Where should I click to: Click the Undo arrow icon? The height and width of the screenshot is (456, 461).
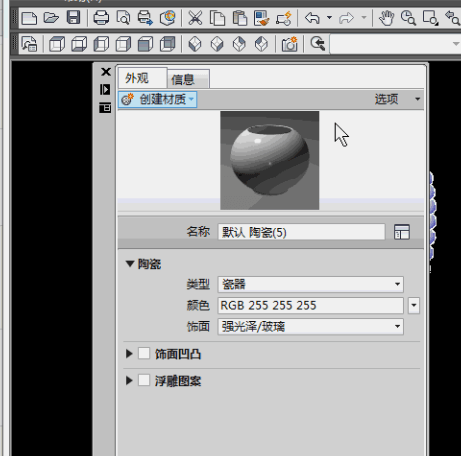point(312,18)
